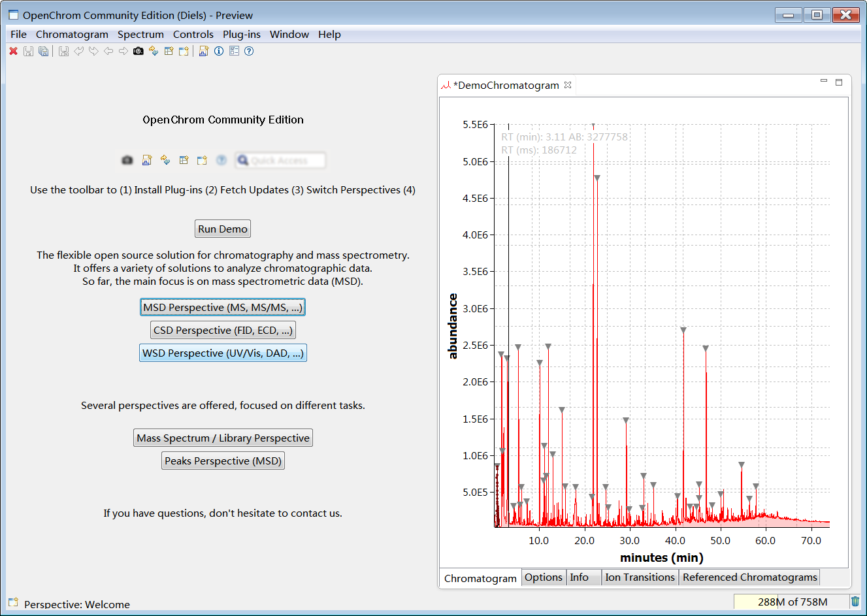Image resolution: width=867 pixels, height=616 pixels.
Task: Maximize the chromatogram editor panel
Action: [839, 82]
